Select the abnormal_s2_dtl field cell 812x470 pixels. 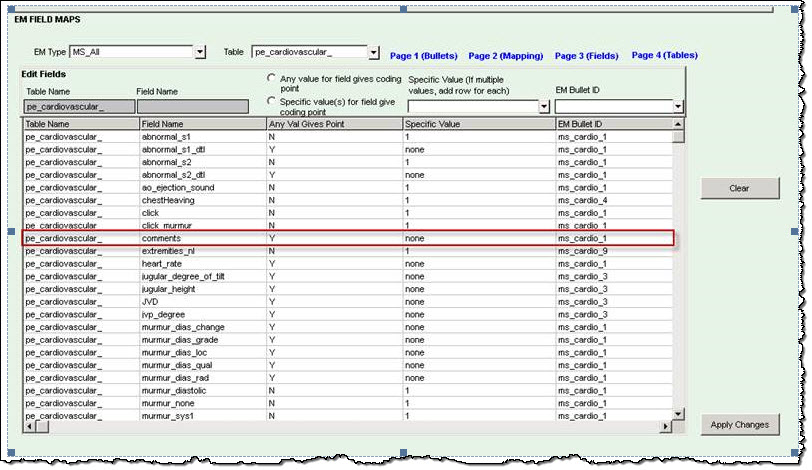(203, 175)
